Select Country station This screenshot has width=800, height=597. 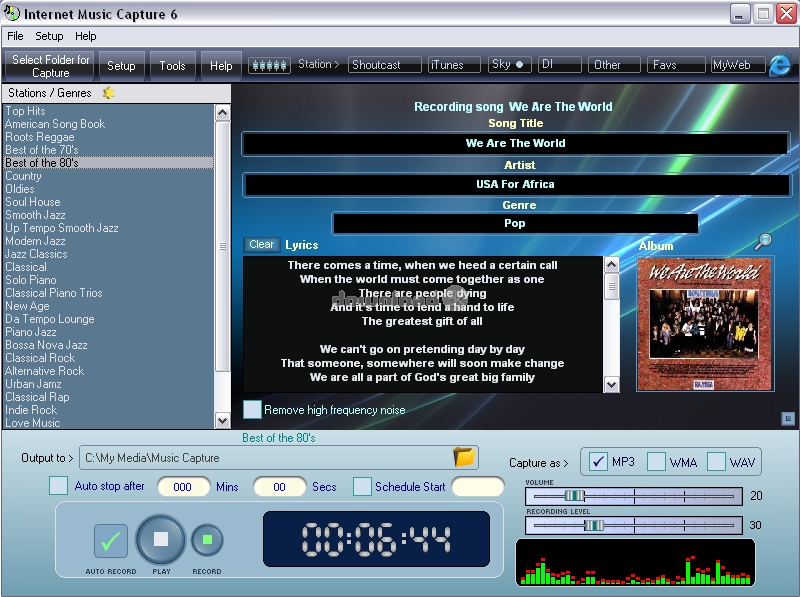(109, 176)
